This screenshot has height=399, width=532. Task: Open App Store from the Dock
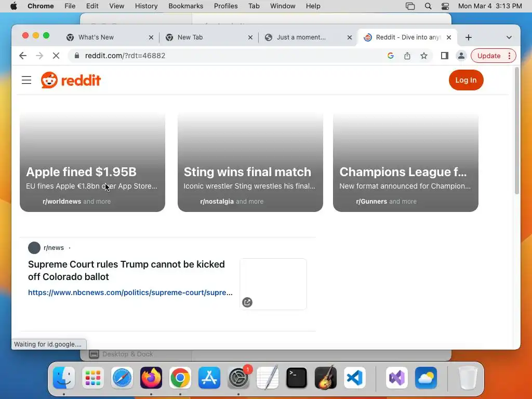(x=209, y=377)
